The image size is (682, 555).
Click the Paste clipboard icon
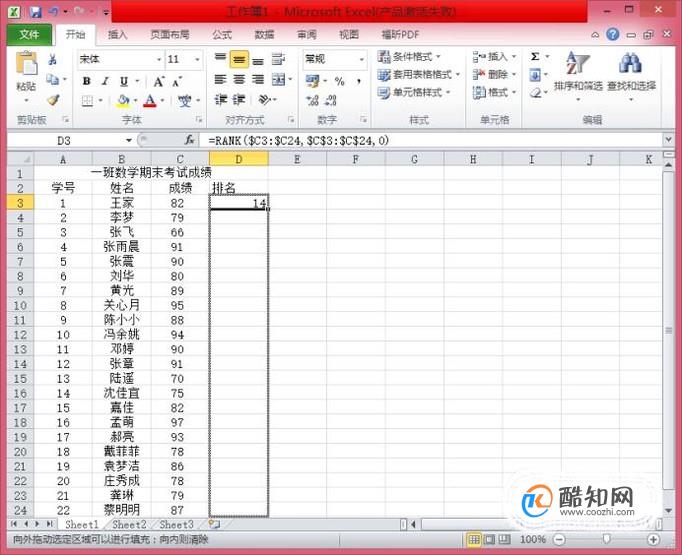(x=27, y=64)
